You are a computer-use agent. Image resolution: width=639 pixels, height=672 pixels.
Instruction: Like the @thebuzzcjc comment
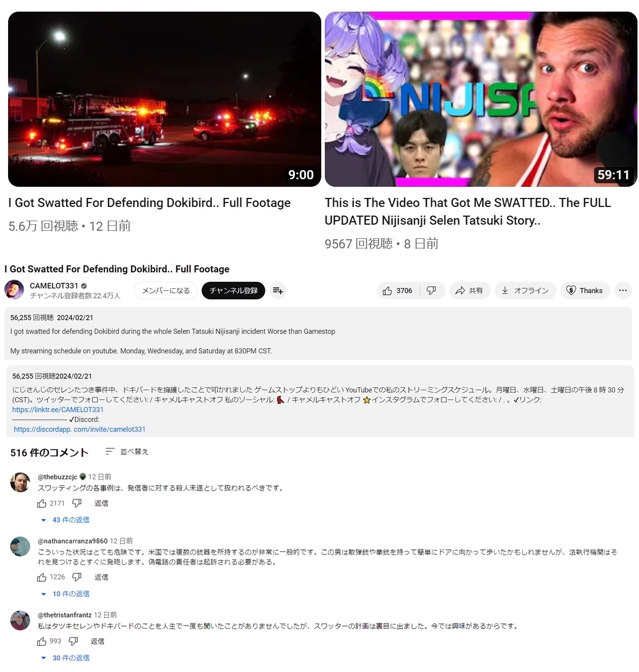pos(42,503)
